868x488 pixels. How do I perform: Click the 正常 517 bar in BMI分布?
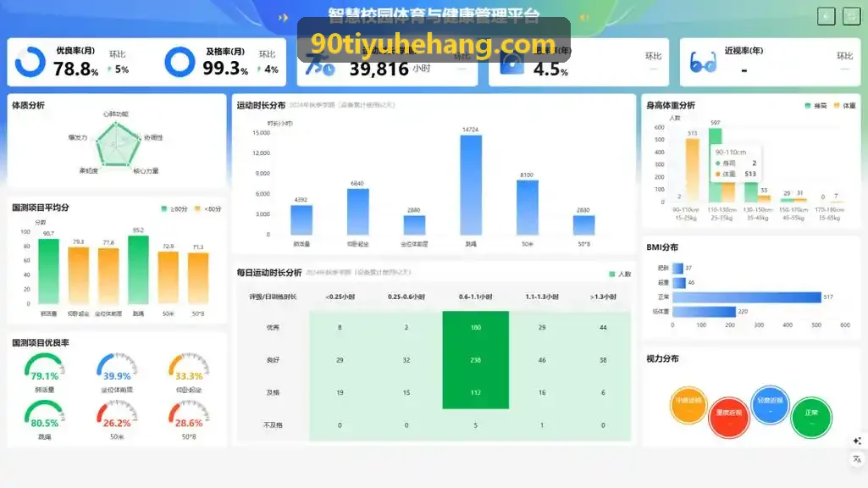tap(747, 297)
